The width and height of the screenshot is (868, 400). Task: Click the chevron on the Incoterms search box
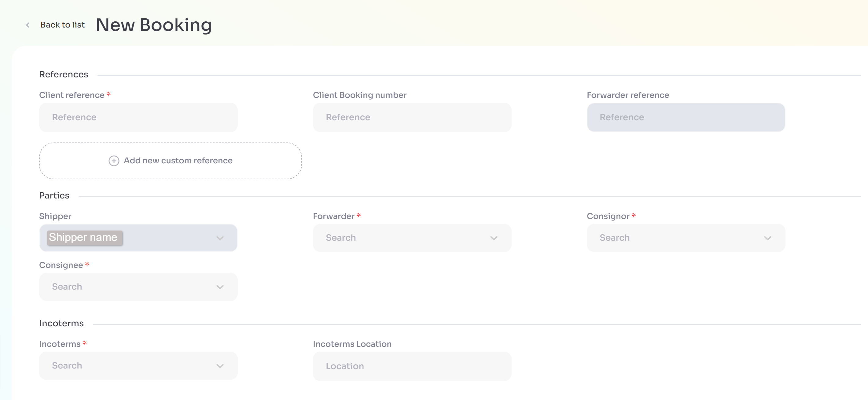click(220, 366)
